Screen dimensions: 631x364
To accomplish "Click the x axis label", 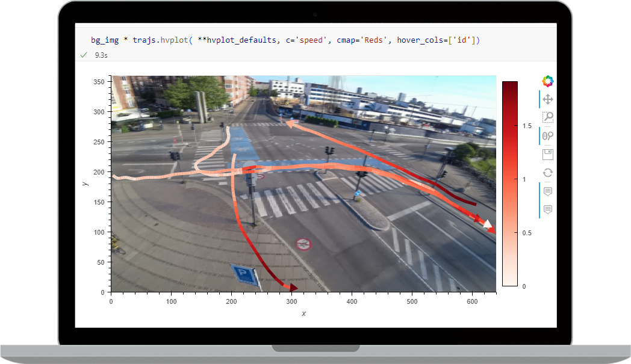I will [303, 313].
